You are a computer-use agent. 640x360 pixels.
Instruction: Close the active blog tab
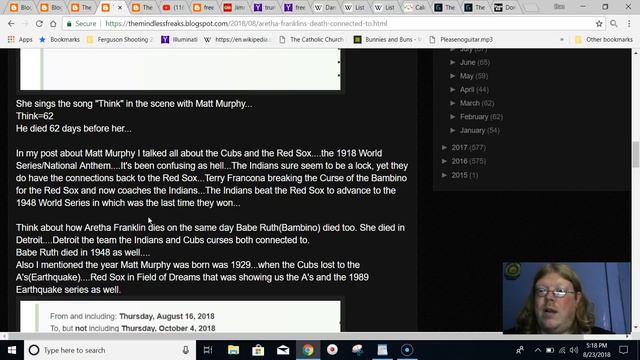point(120,8)
